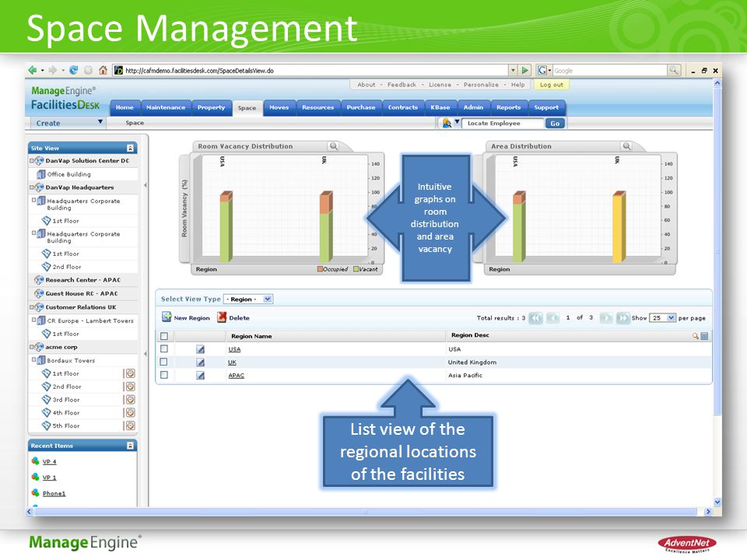Click the browser forward arrow icon
This screenshot has width=747, height=560.
(52, 71)
